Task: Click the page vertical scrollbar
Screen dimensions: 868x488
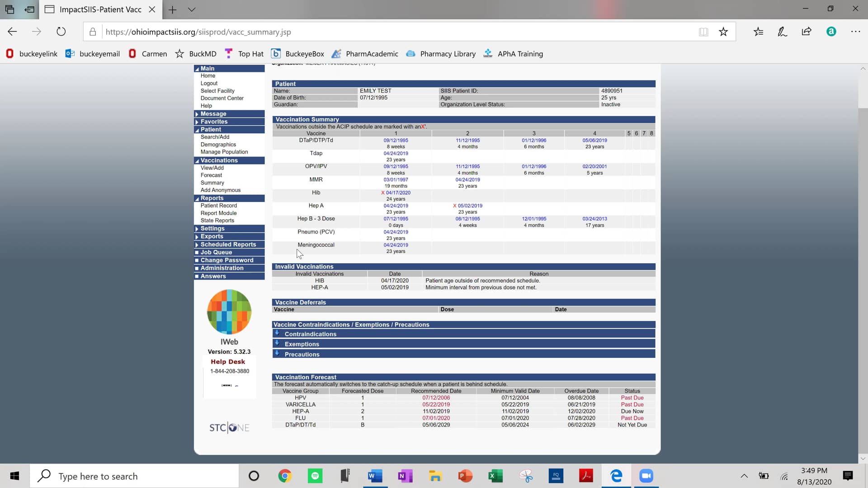Action: (863, 271)
